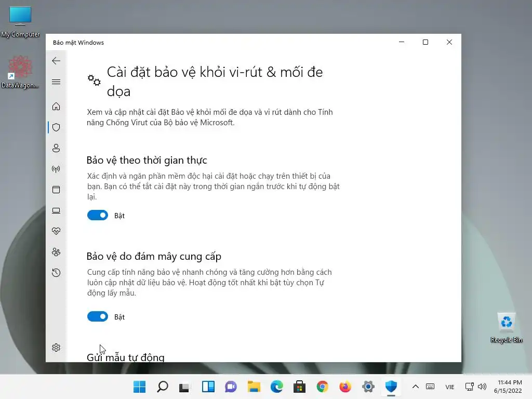Viewport: 532px width, 399px height.
Task: Open File Explorer from taskbar
Action: pyautogui.click(x=254, y=387)
